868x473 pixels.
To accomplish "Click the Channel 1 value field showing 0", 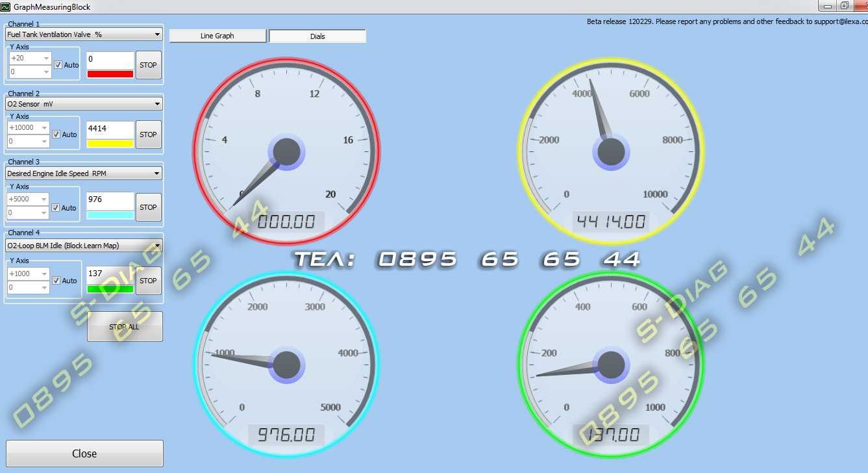I will (110, 60).
